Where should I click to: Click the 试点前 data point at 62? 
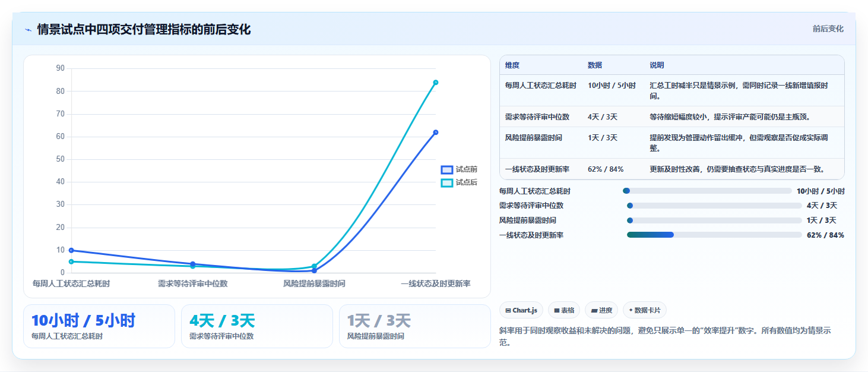(436, 133)
